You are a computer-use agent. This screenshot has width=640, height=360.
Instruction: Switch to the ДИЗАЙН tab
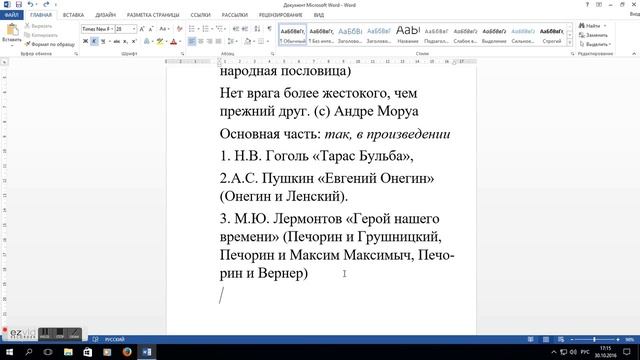[105, 15]
